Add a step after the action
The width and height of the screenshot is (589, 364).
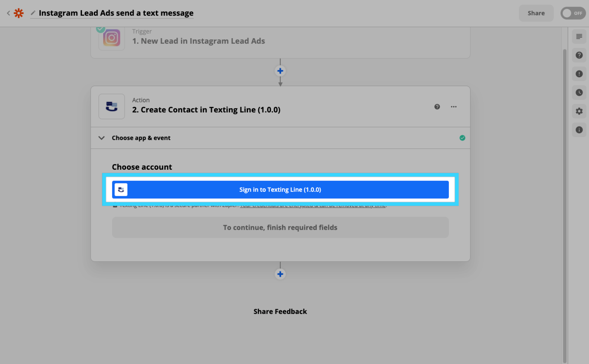[280, 274]
